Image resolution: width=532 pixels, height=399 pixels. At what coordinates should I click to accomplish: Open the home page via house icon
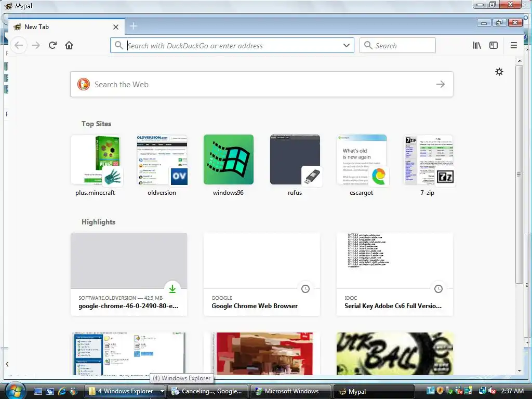pos(69,45)
